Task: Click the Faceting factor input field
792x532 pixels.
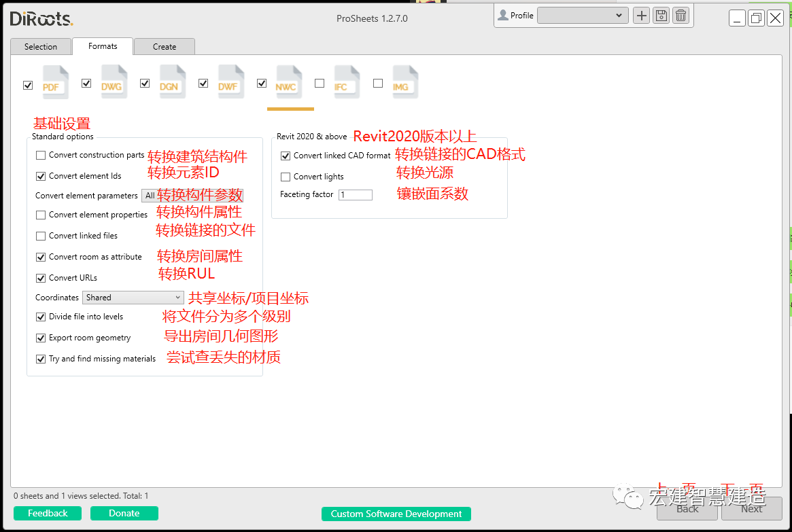Action: [356, 195]
